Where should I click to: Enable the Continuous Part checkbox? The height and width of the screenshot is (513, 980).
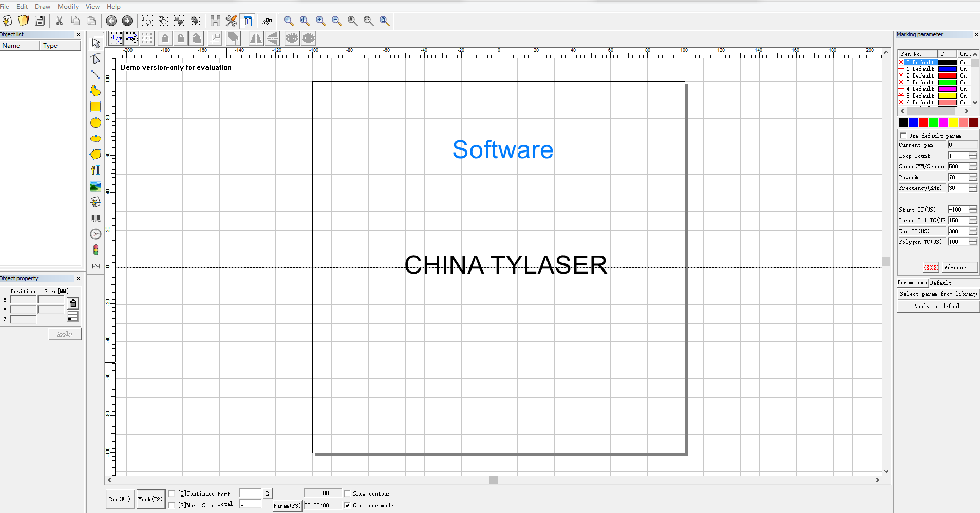click(x=172, y=493)
